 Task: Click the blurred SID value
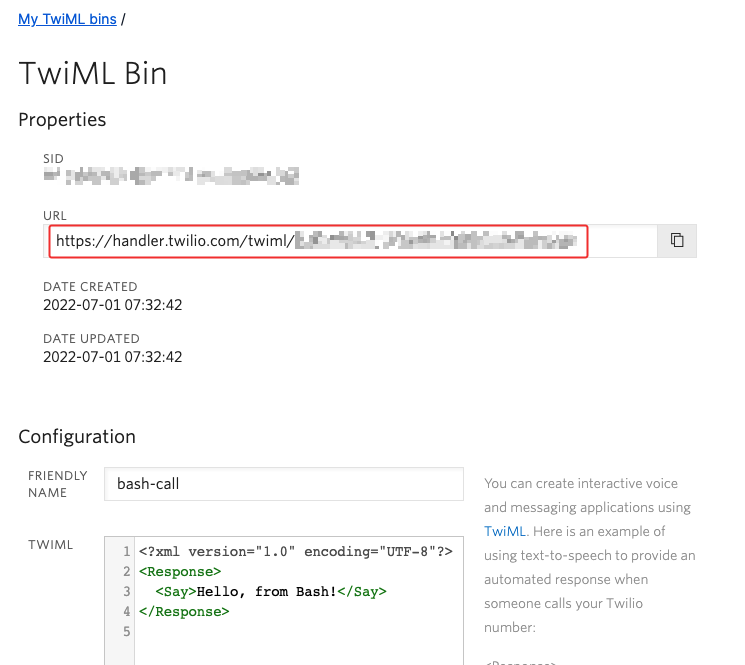click(171, 176)
